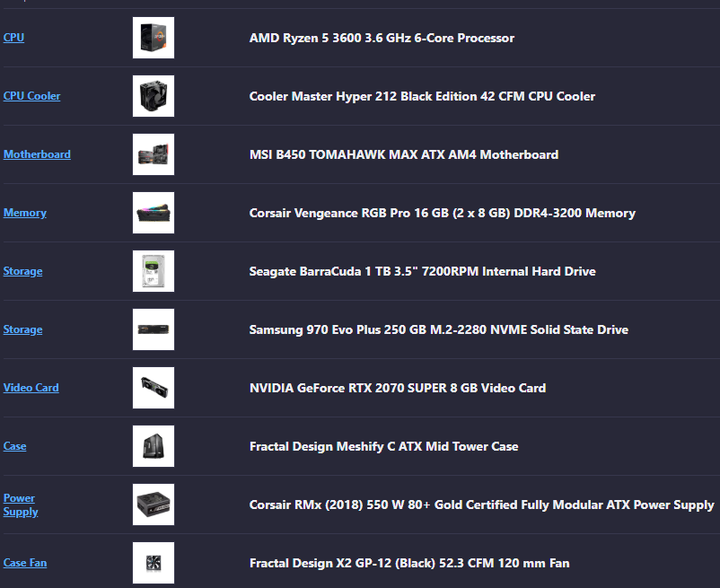Select MSI B450 TOMAHAWK MAX motherboard name
Image resolution: width=720 pixels, height=588 pixels.
point(404,154)
